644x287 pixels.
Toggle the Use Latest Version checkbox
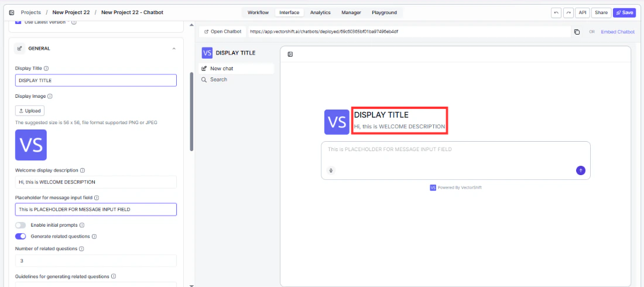[18, 22]
